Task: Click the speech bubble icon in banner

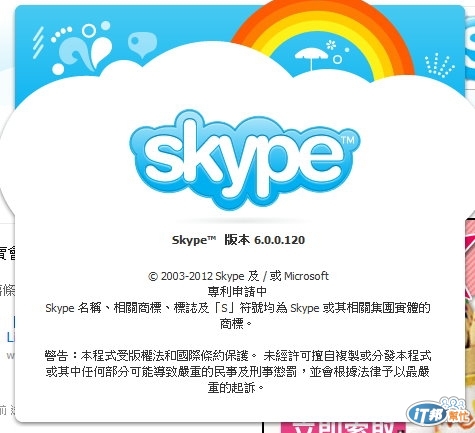Action: pyautogui.click(x=142, y=44)
